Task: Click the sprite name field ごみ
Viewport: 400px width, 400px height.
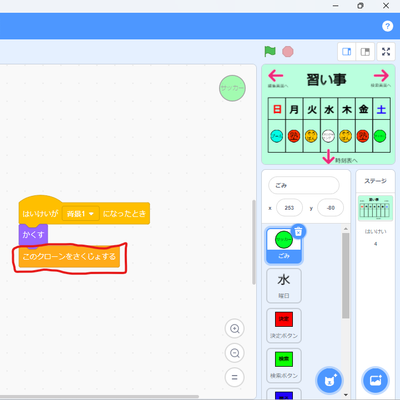Action: pos(304,185)
